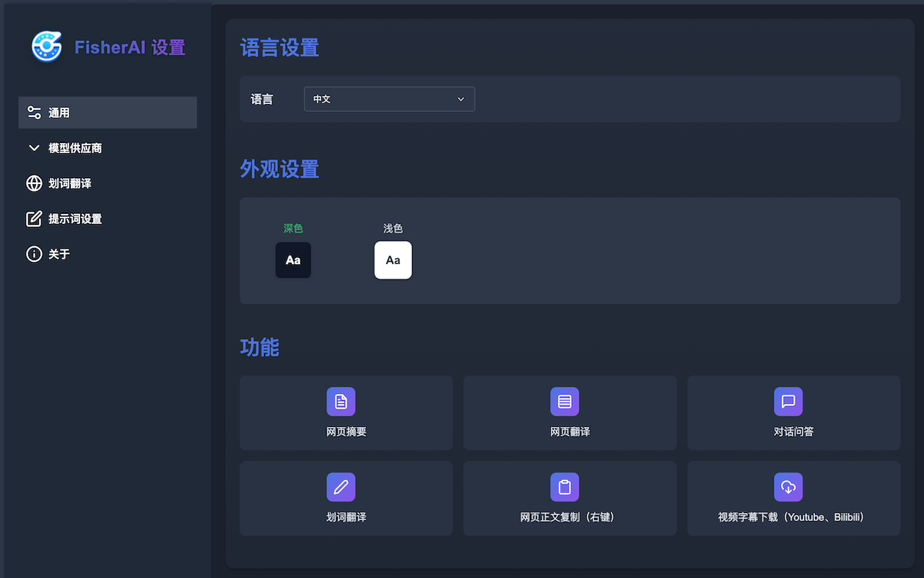
Task: Click the FisherAI logo in the sidebar
Action: point(46,47)
